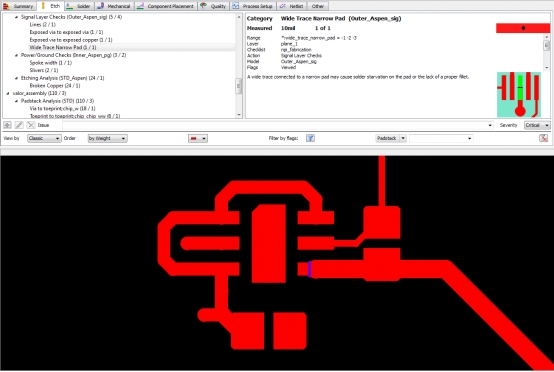Click the red icon at right of filter bar

coord(543,138)
